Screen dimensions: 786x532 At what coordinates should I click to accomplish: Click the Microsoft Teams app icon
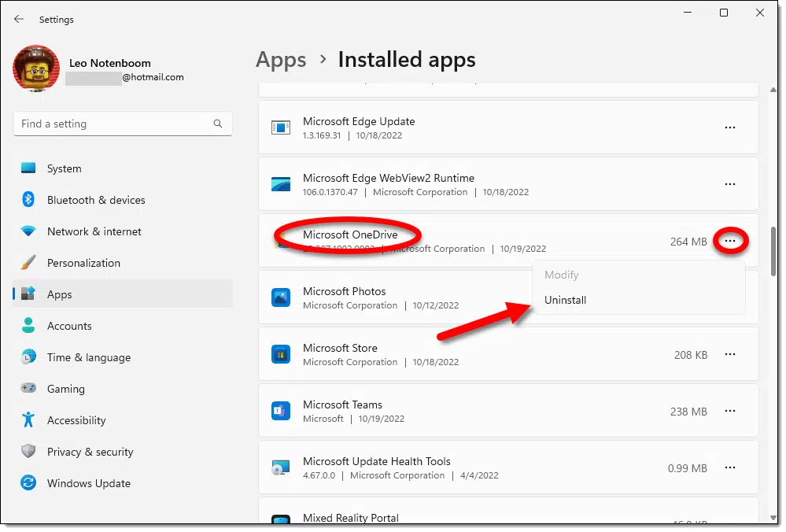pyautogui.click(x=281, y=412)
